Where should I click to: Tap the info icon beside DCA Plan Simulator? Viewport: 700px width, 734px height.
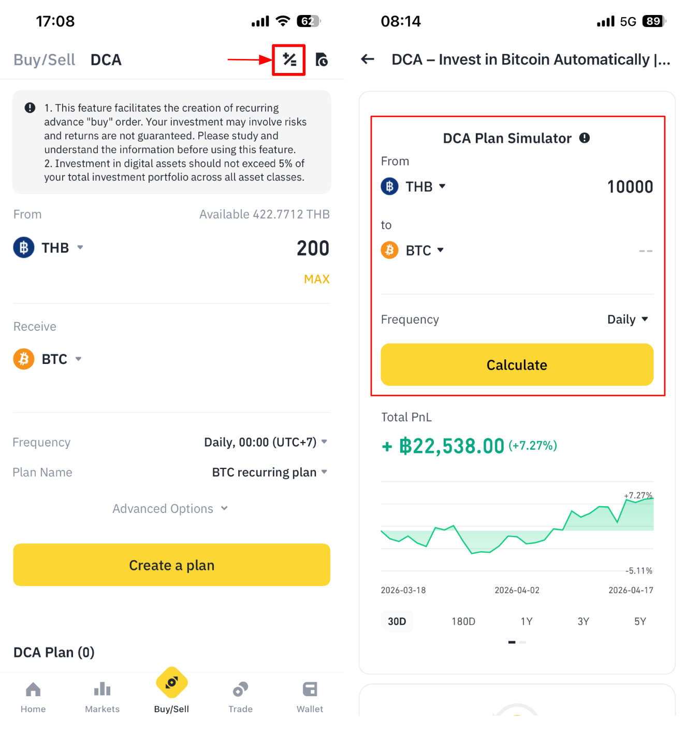(585, 138)
